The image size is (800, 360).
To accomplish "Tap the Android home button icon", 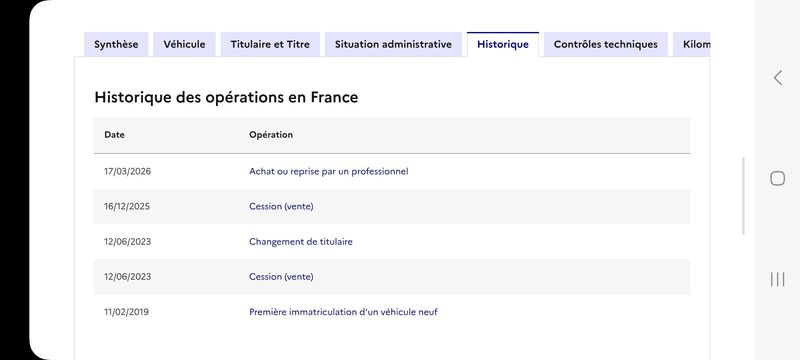I will pyautogui.click(x=777, y=178).
